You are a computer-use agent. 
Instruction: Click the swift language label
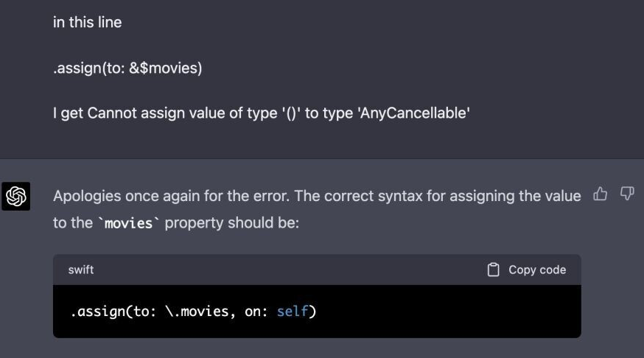[81, 270]
